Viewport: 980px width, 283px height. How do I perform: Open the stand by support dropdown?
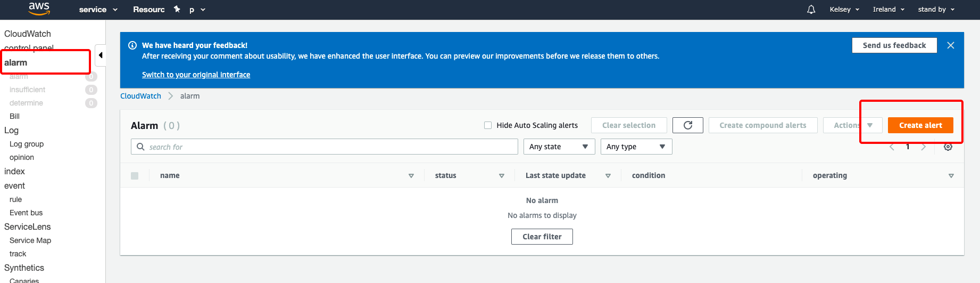click(x=936, y=10)
